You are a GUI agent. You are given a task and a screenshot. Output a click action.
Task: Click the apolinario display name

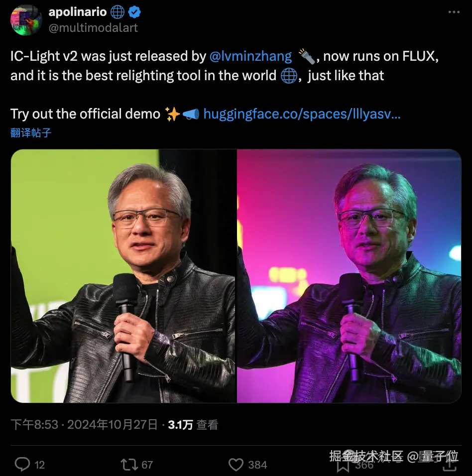click(x=78, y=12)
